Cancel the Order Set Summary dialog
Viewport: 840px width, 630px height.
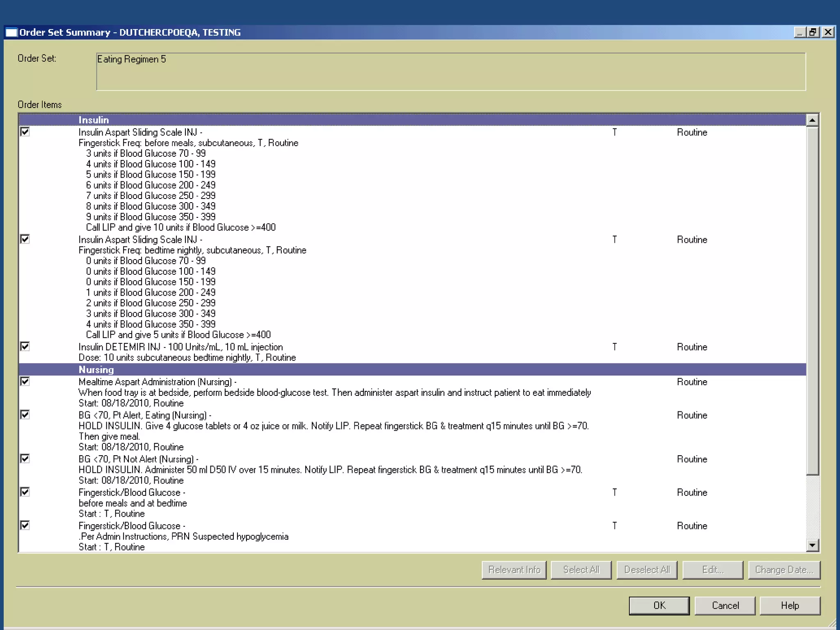(x=725, y=606)
